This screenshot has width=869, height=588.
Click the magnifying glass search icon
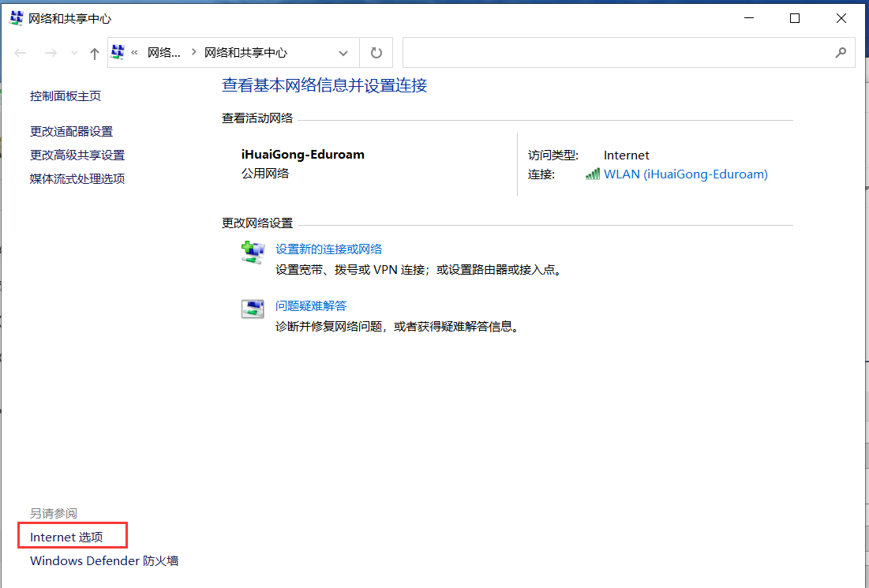840,53
